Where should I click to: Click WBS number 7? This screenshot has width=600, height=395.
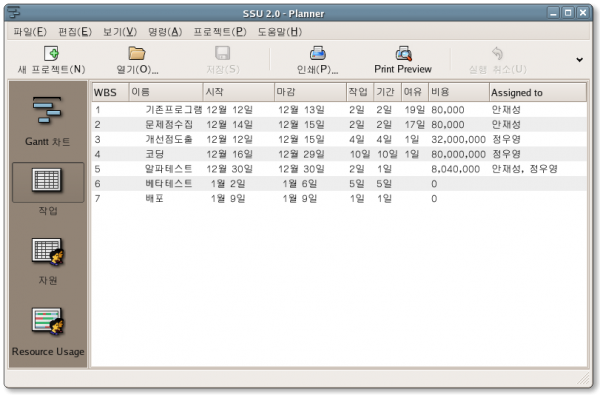tap(98, 199)
